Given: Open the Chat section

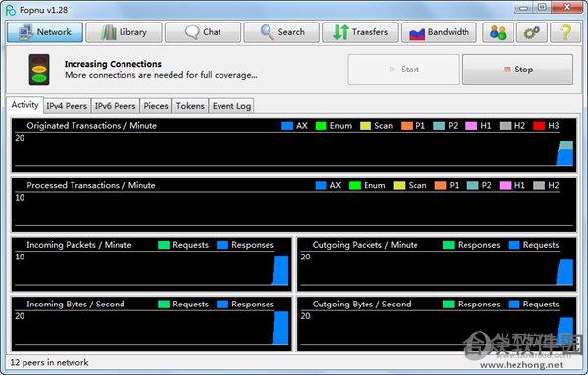Looking at the screenshot, I should pos(203,32).
